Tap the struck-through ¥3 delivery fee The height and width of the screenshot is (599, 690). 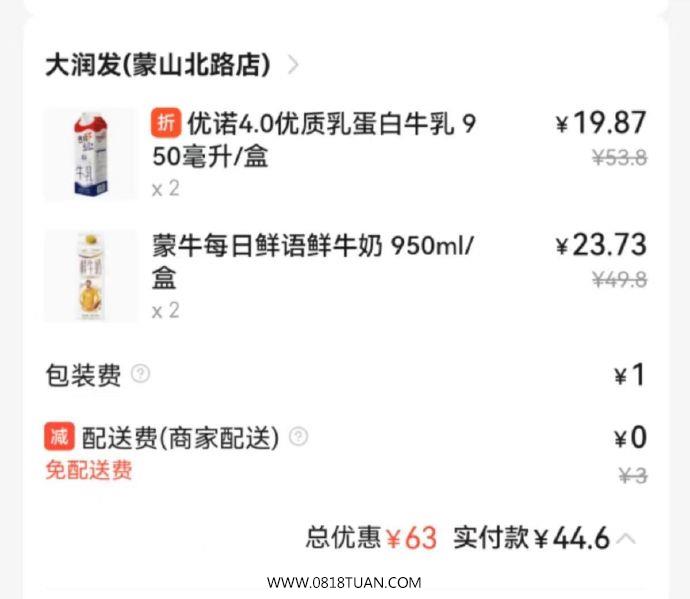633,475
